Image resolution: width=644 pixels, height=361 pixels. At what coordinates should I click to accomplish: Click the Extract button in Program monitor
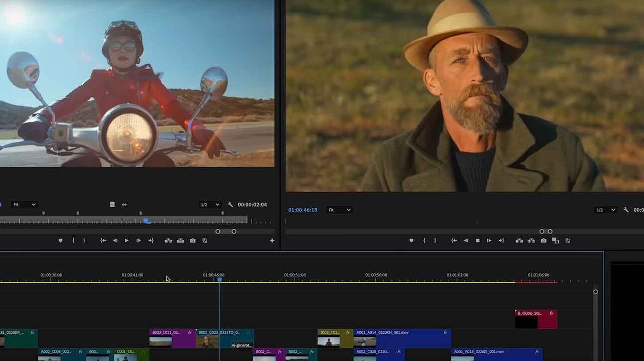[531, 240]
